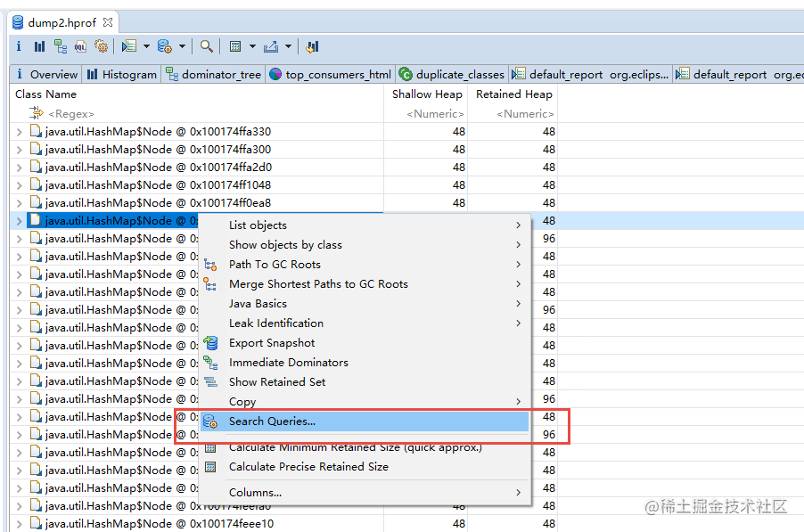The image size is (804, 532).
Task: Open the query browser dropdown arrow
Action: (182, 46)
